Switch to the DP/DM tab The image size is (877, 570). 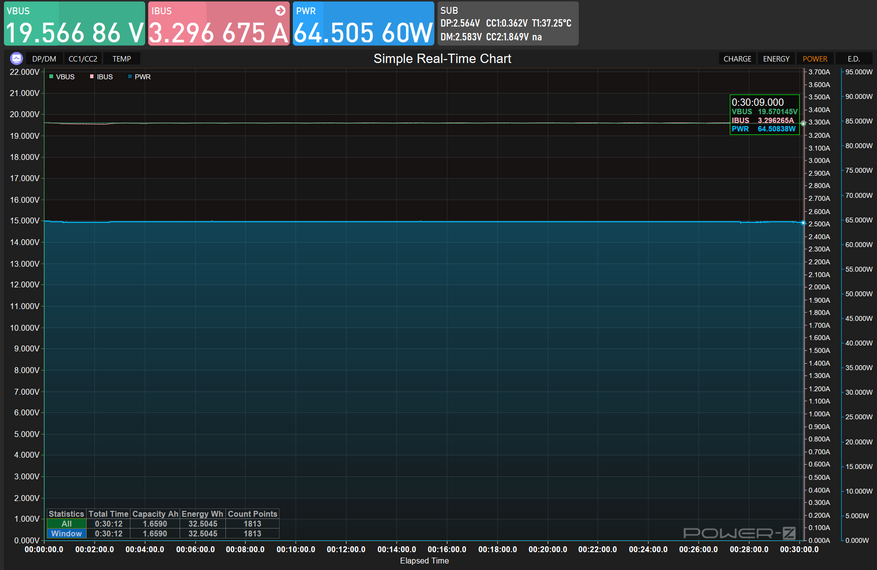[44, 59]
